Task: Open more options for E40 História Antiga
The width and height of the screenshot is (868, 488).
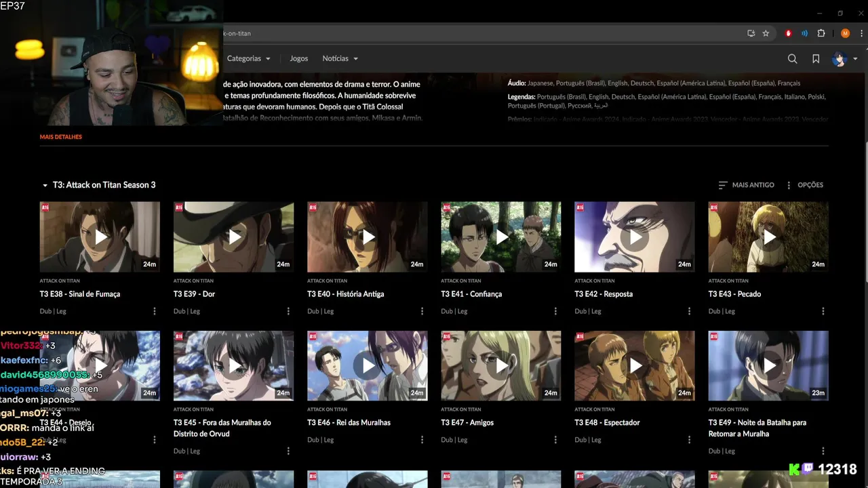Action: tap(421, 311)
